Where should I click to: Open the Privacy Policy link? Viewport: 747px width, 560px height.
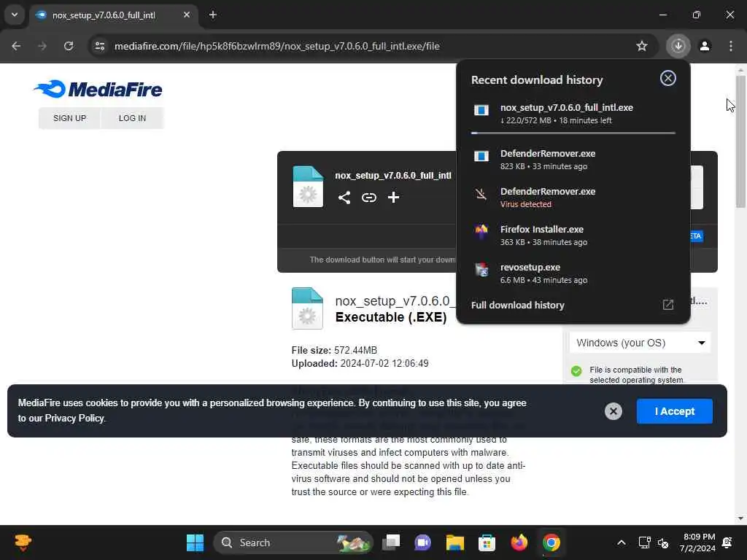[75, 418]
